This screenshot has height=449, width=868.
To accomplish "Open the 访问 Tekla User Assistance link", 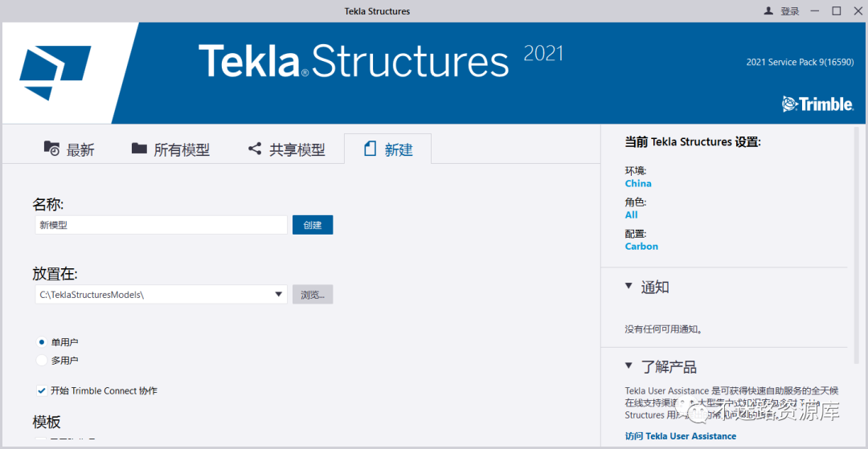I will point(681,435).
